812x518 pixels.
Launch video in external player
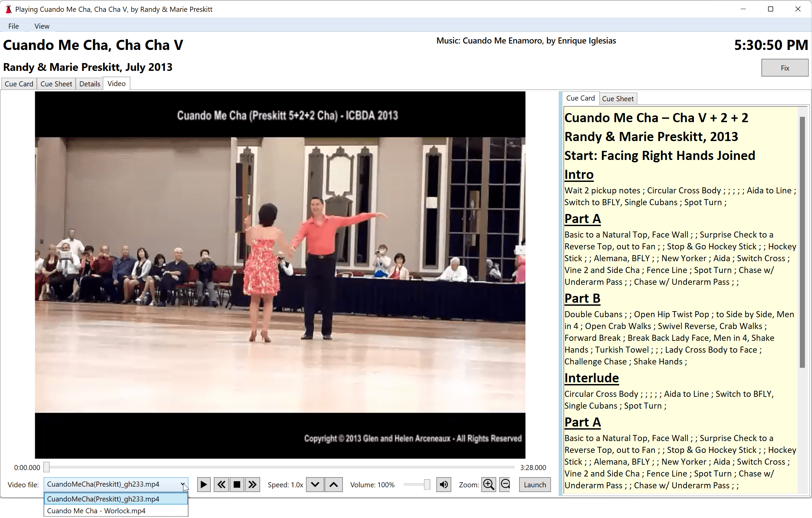coord(533,484)
